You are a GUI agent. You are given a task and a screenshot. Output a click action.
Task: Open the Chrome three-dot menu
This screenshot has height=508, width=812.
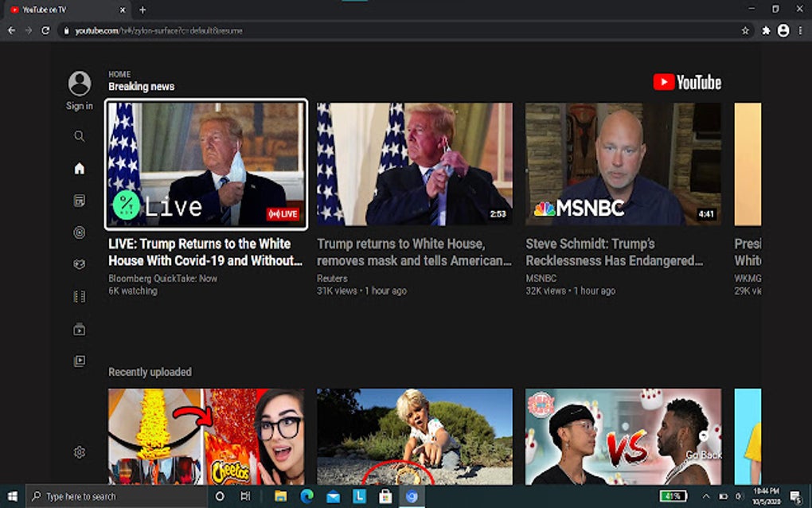click(x=801, y=30)
